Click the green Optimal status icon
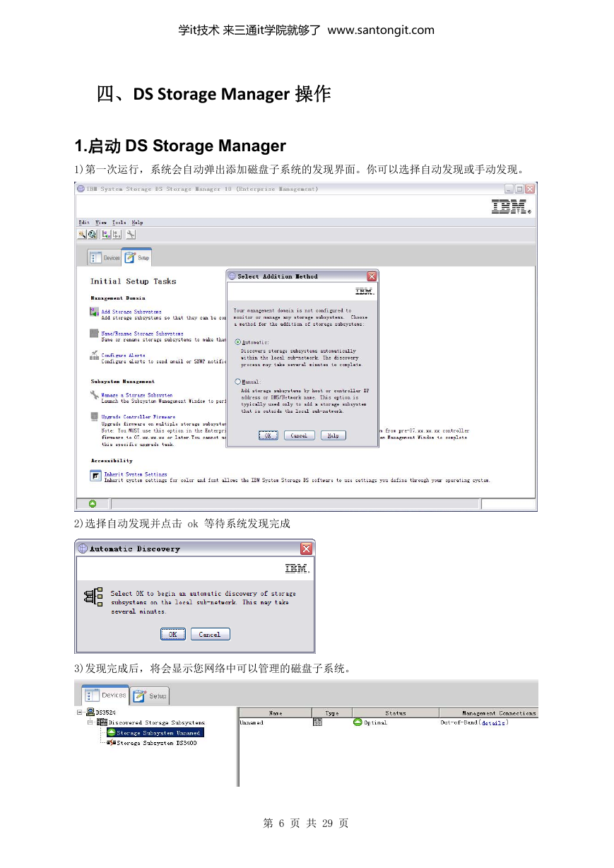The image size is (614, 868). 358,722
